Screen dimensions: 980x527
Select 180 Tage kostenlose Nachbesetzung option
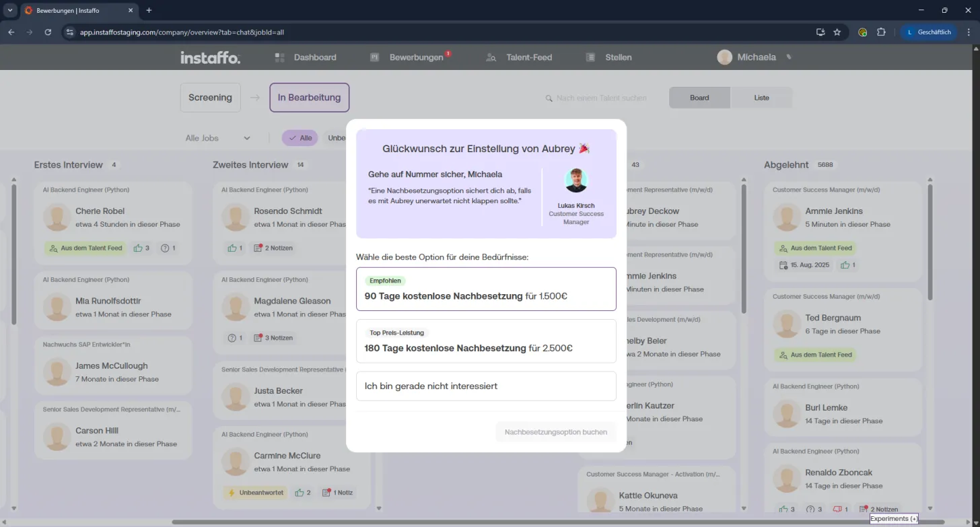(x=486, y=341)
